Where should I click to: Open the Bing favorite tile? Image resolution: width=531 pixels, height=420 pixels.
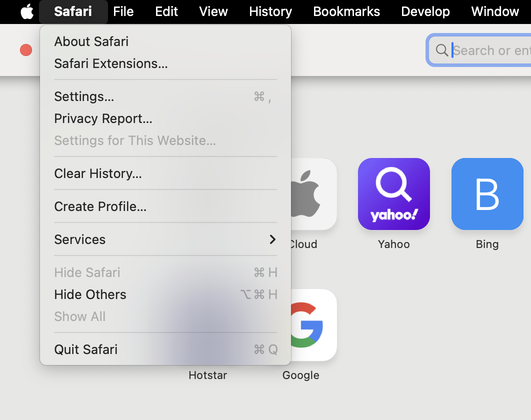487,193
